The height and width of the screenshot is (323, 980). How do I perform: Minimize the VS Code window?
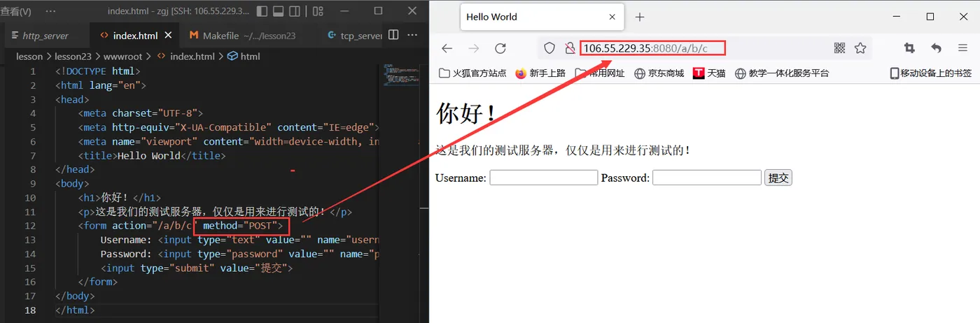click(x=345, y=11)
